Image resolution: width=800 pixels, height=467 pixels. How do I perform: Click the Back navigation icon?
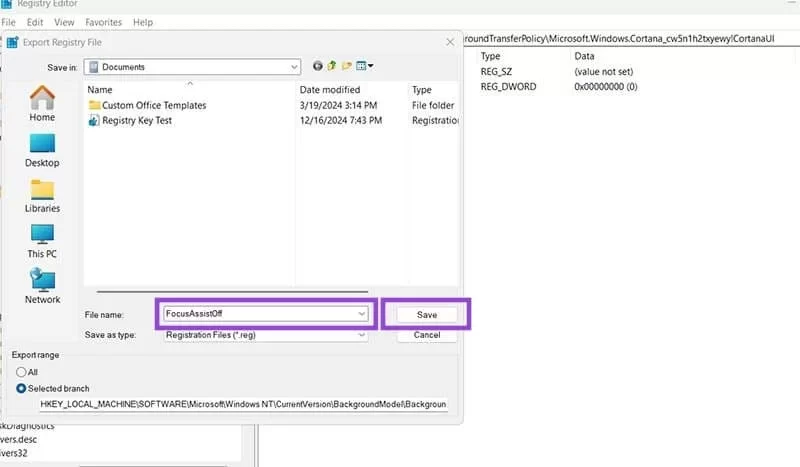coord(318,67)
